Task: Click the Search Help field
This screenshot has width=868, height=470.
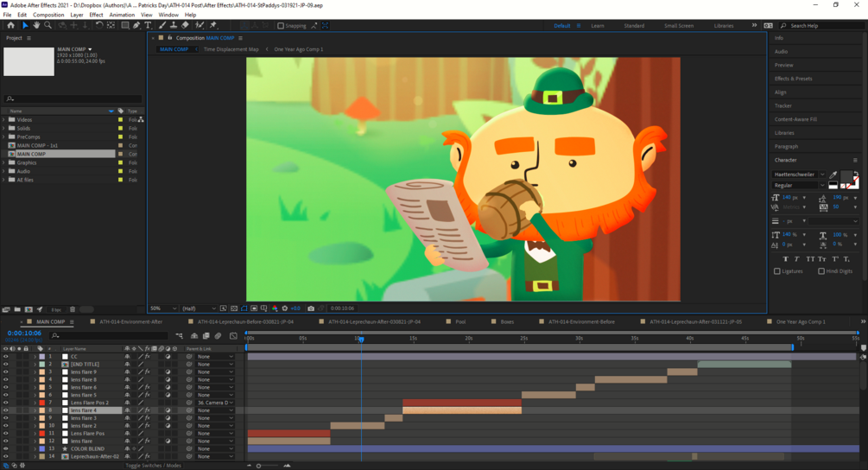Action: (822, 25)
